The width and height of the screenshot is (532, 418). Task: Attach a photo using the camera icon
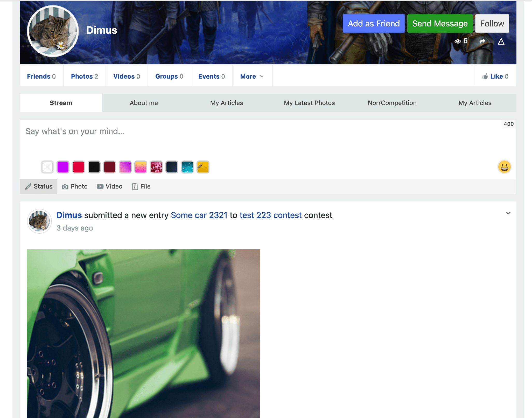pos(66,186)
